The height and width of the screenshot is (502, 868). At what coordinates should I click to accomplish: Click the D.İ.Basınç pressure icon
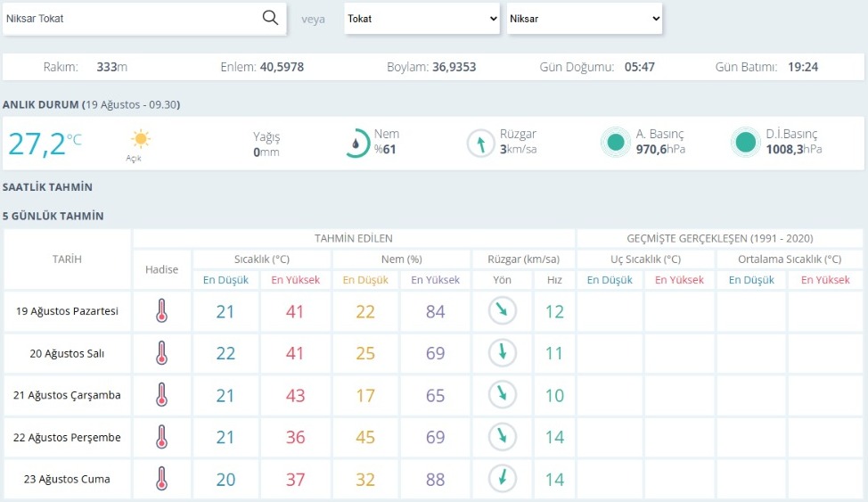(744, 143)
